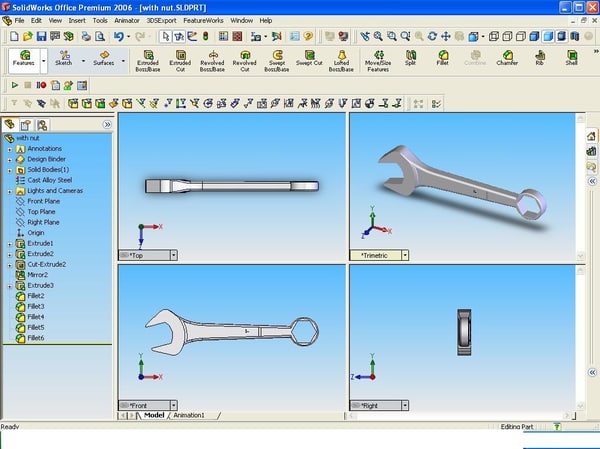Viewport: 600px width, 449px height.
Task: Click the Extruded Boss/Base tool
Action: coord(148,61)
